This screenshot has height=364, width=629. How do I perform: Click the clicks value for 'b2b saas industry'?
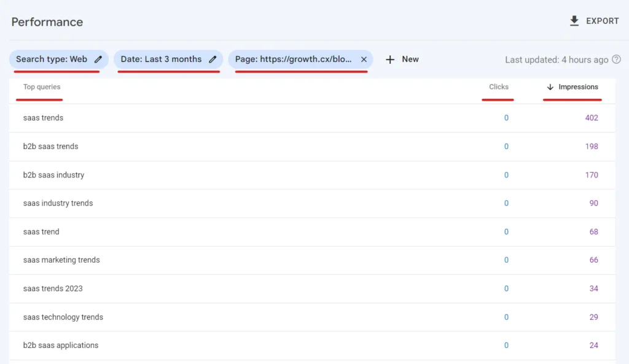[x=506, y=175]
